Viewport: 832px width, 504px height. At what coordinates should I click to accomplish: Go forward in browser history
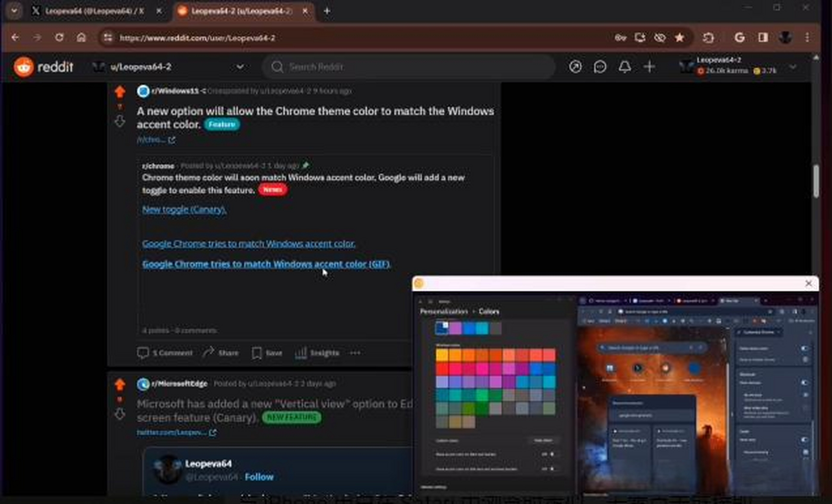pyautogui.click(x=37, y=37)
